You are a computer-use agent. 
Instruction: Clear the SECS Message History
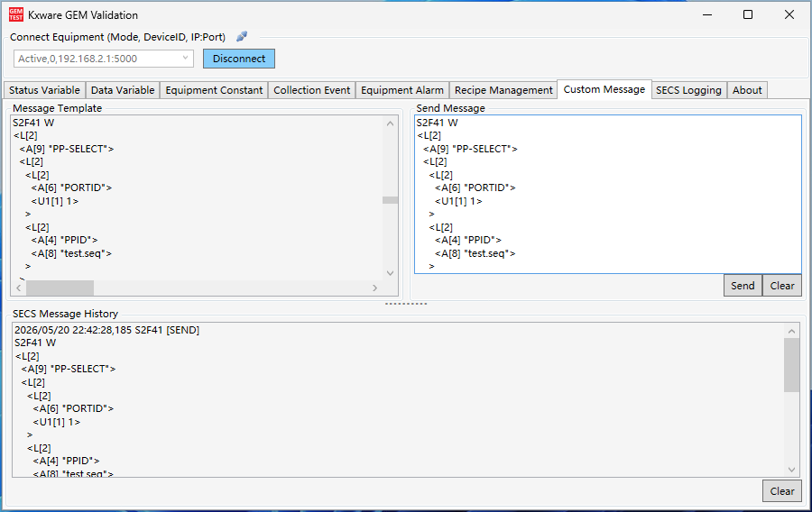[782, 490]
